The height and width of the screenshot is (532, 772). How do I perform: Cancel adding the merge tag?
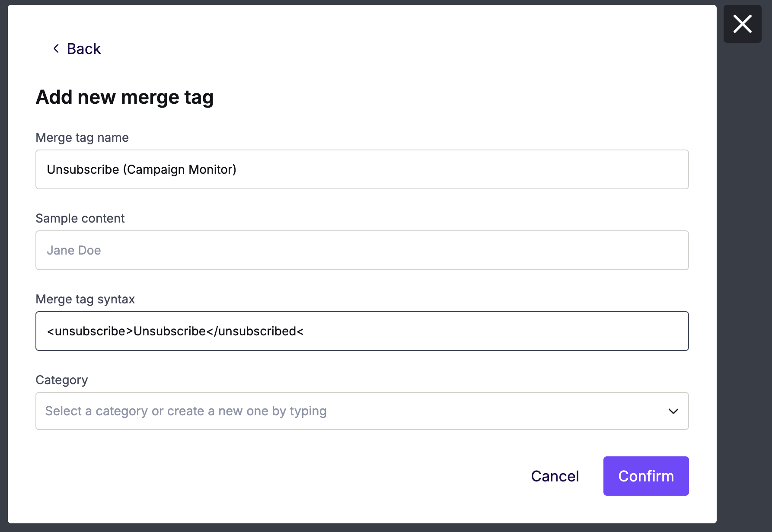[555, 476]
